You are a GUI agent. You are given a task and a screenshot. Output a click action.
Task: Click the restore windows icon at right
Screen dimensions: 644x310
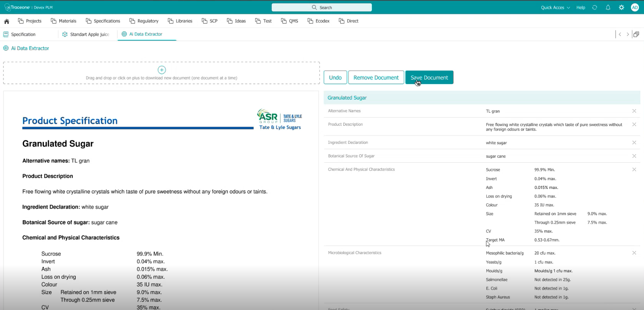click(x=636, y=34)
